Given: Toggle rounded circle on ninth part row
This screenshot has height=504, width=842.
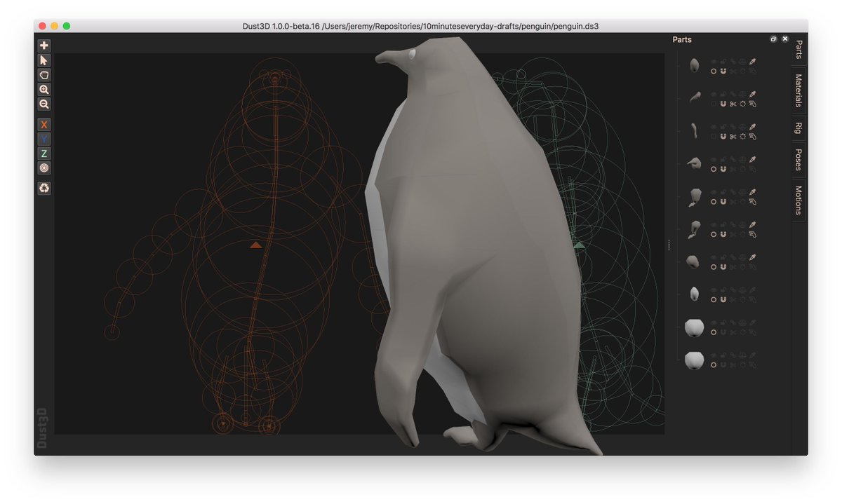Looking at the screenshot, I should (x=714, y=332).
